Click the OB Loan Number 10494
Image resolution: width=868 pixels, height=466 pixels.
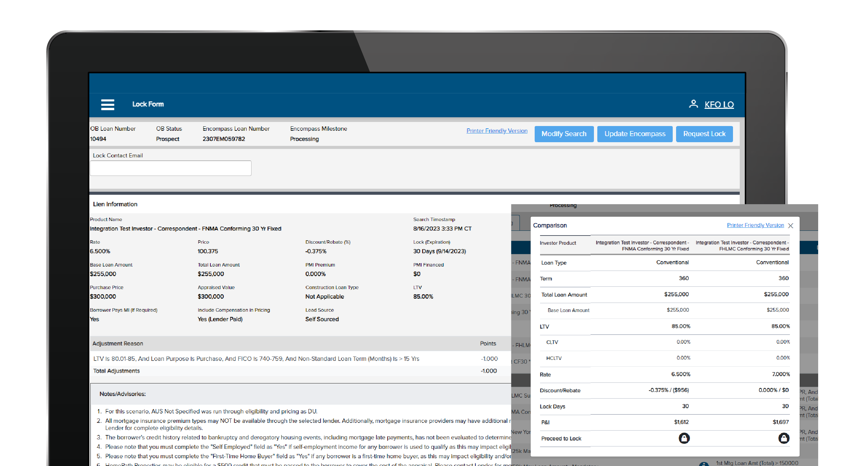tap(98, 138)
